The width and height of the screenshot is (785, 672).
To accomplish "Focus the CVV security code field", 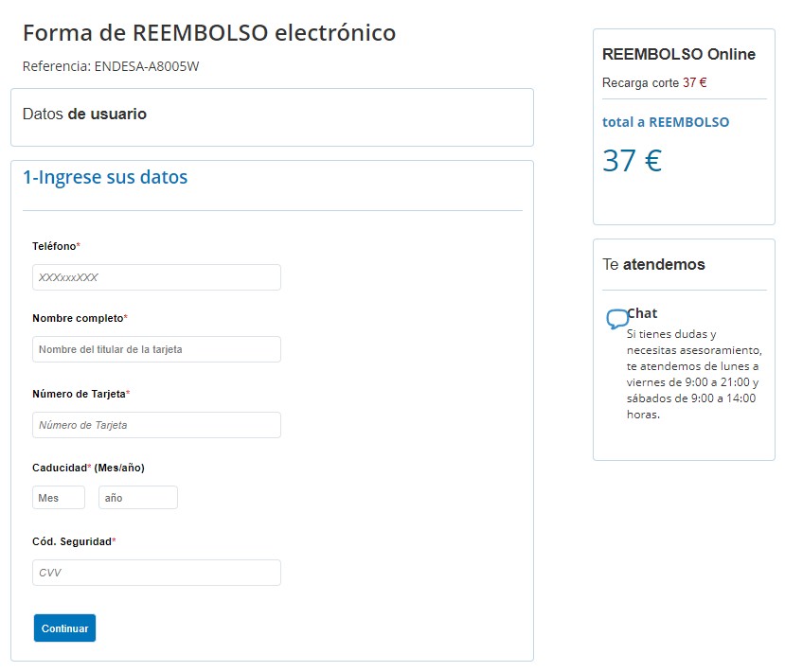I will [156, 573].
